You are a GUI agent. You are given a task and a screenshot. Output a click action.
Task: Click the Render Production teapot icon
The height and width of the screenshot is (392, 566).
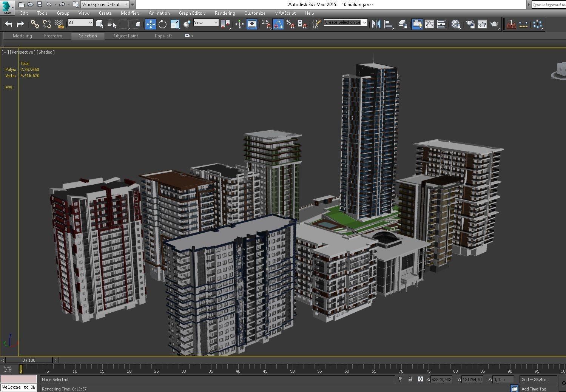pyautogui.click(x=494, y=24)
